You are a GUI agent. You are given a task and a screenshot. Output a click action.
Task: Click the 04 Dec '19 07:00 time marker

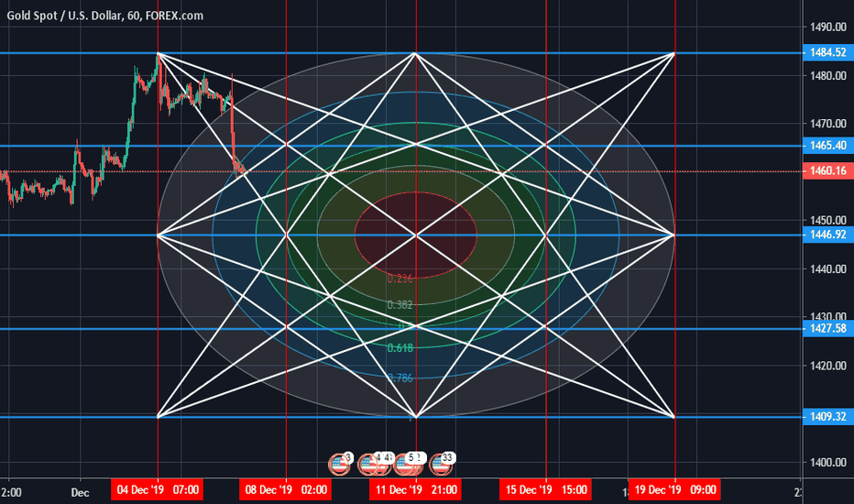coord(157,489)
